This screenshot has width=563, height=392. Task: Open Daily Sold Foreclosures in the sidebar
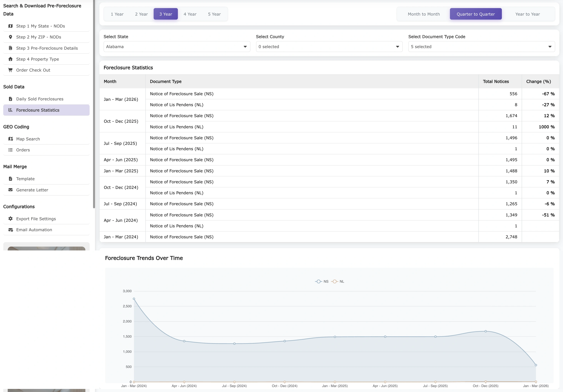click(x=40, y=99)
